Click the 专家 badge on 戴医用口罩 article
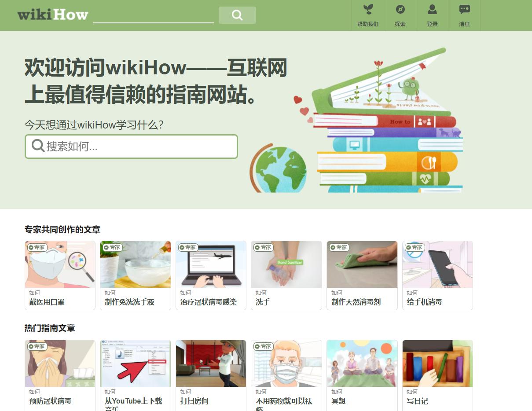The height and width of the screenshot is (411, 532). (36, 247)
